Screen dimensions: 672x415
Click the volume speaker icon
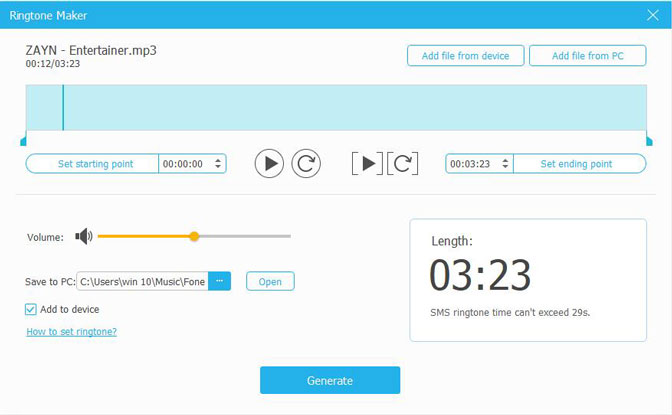point(84,236)
